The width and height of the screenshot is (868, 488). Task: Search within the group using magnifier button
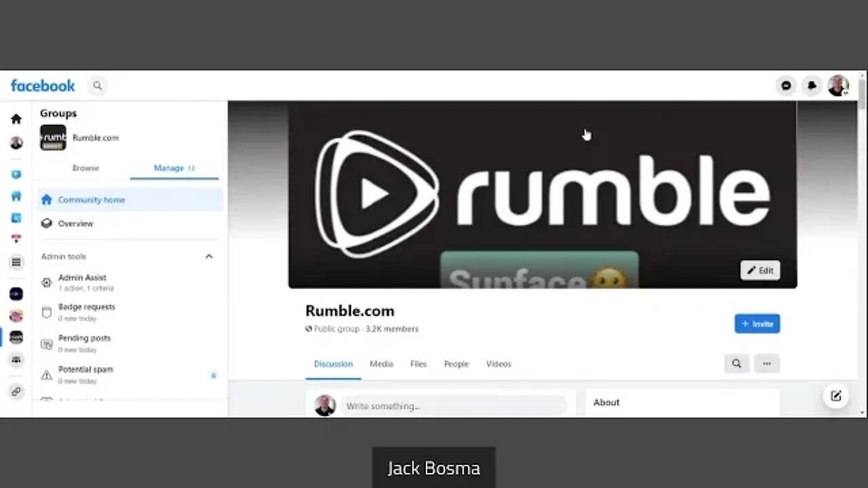coord(736,364)
